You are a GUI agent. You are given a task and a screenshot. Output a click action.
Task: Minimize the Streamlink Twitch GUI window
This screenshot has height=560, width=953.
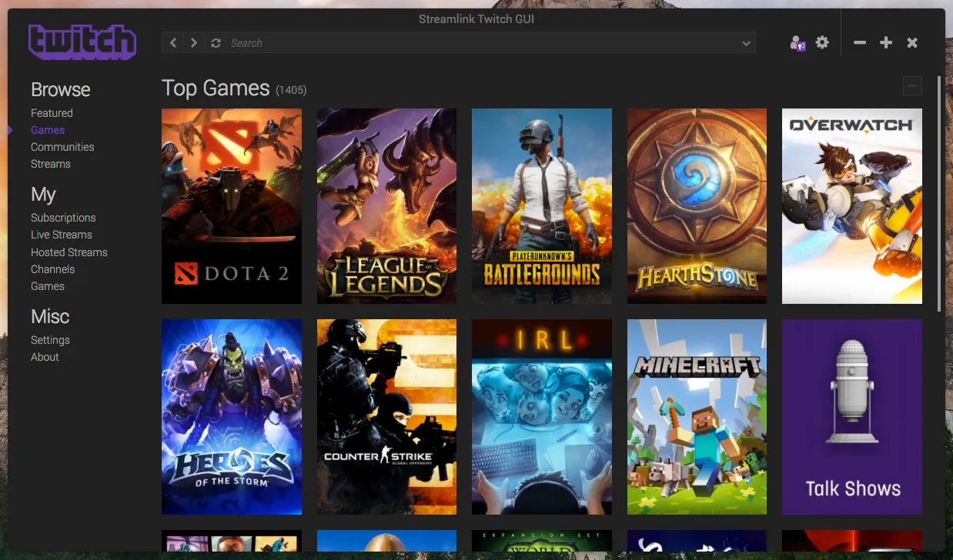pyautogui.click(x=860, y=43)
